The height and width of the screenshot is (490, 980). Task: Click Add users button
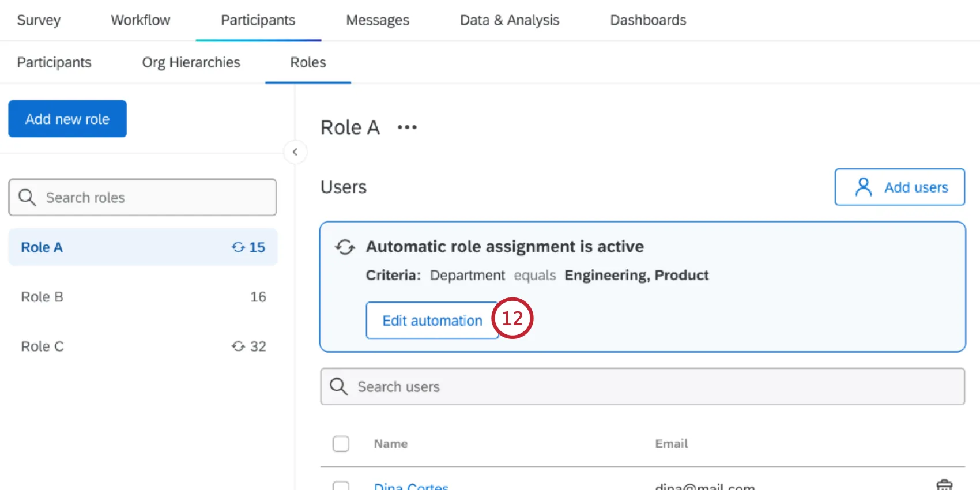[x=900, y=187]
